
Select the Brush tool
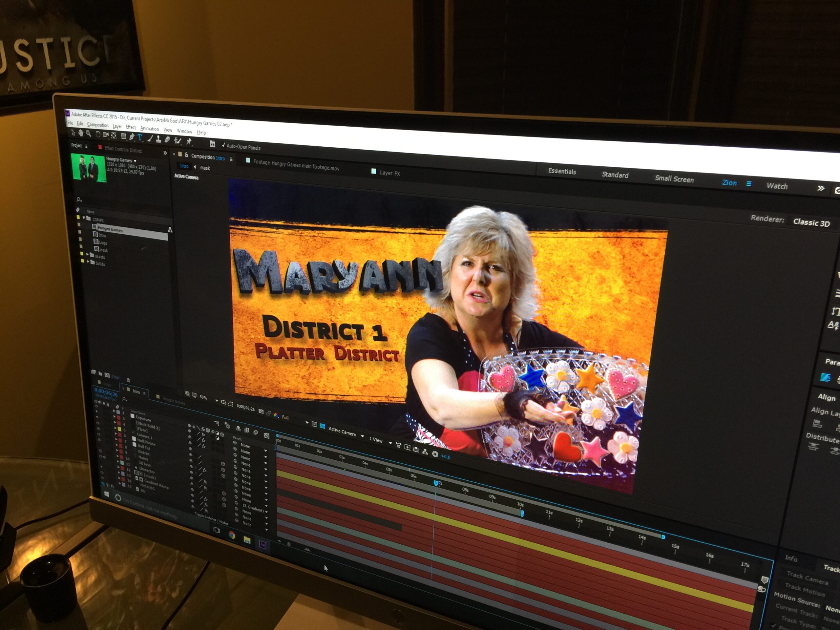pos(150,138)
